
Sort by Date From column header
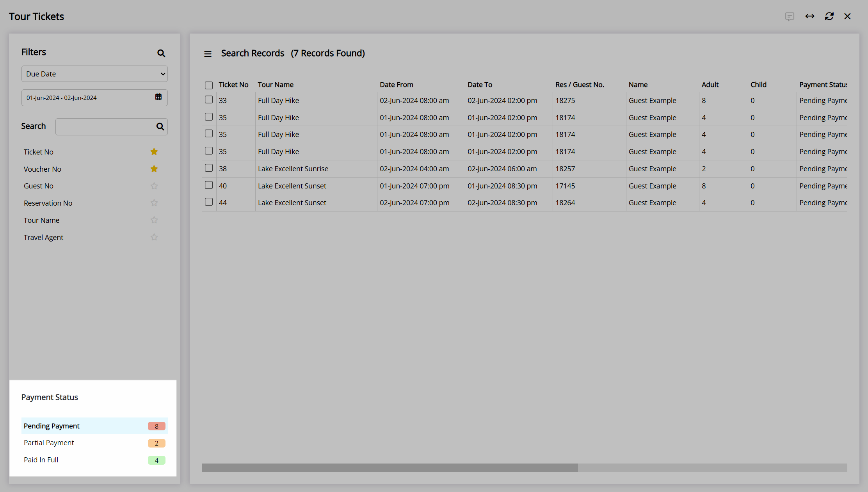click(x=397, y=85)
